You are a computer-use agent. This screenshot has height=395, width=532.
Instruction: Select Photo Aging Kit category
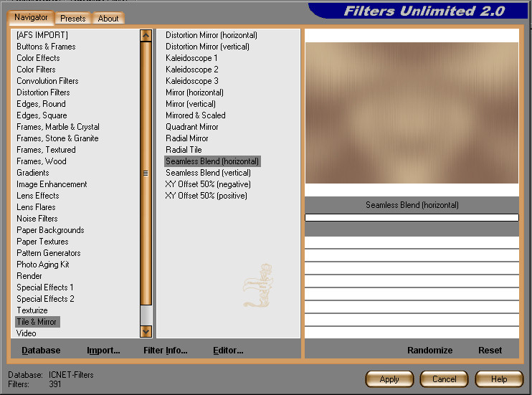coord(43,265)
